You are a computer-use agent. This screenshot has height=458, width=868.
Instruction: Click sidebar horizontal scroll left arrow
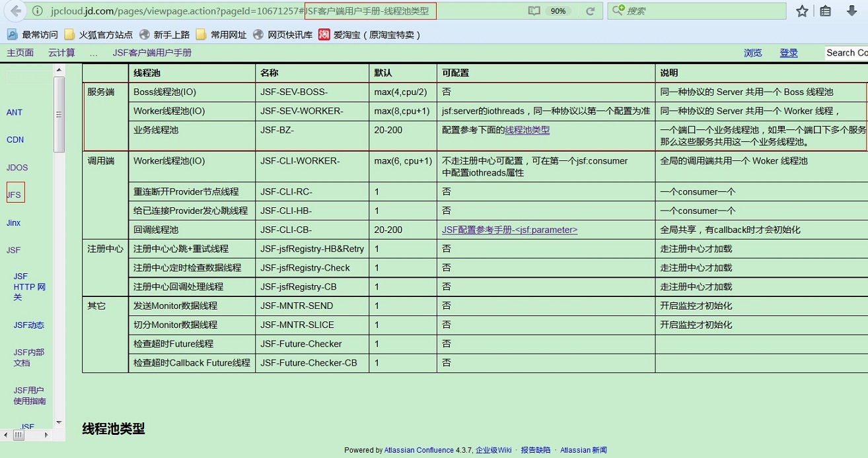[x=5, y=434]
